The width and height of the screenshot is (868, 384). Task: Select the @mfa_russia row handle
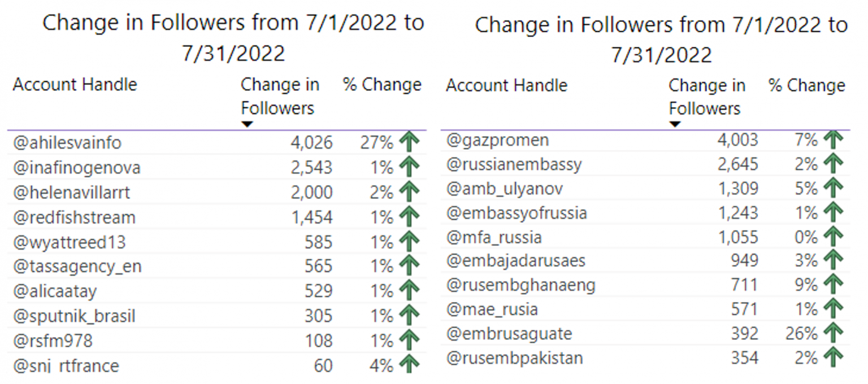click(x=494, y=237)
